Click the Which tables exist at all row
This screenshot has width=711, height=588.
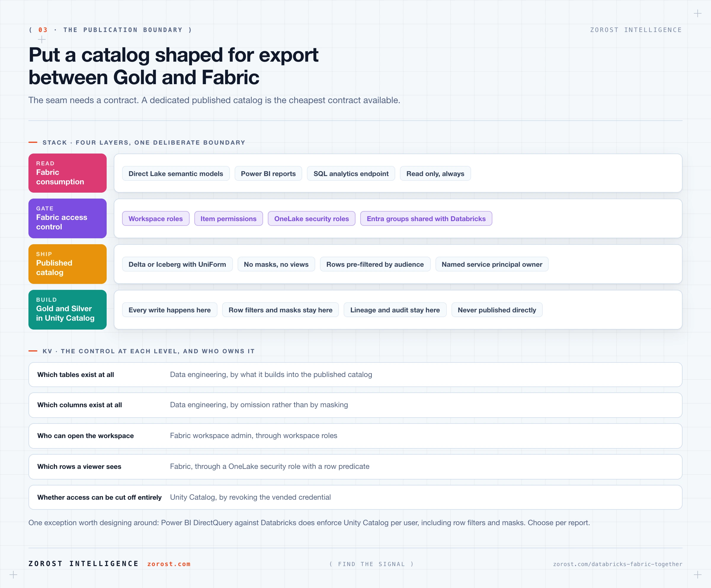pyautogui.click(x=355, y=375)
